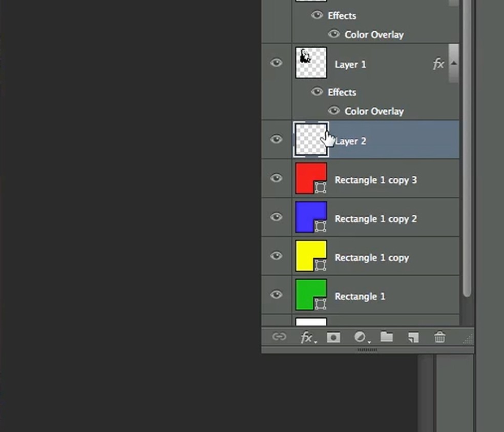Click the link layers icon
This screenshot has width=504, height=432.
(x=279, y=337)
